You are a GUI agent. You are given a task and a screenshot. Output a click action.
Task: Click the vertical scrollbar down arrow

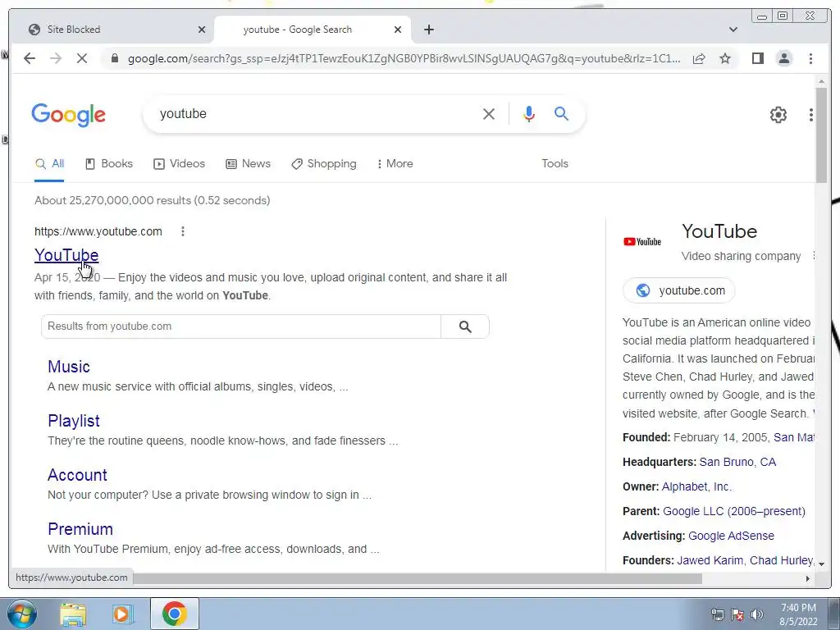coord(820,564)
